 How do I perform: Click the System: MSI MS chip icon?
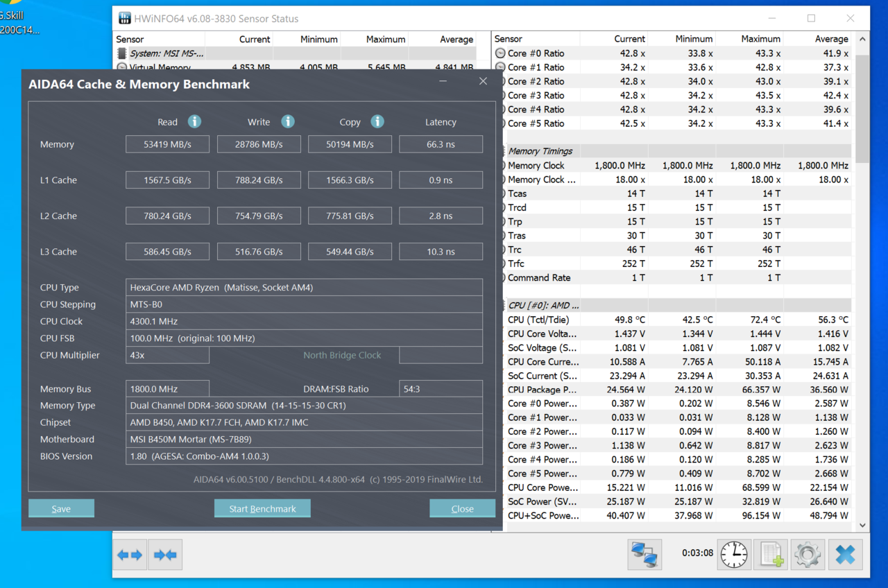point(121,53)
